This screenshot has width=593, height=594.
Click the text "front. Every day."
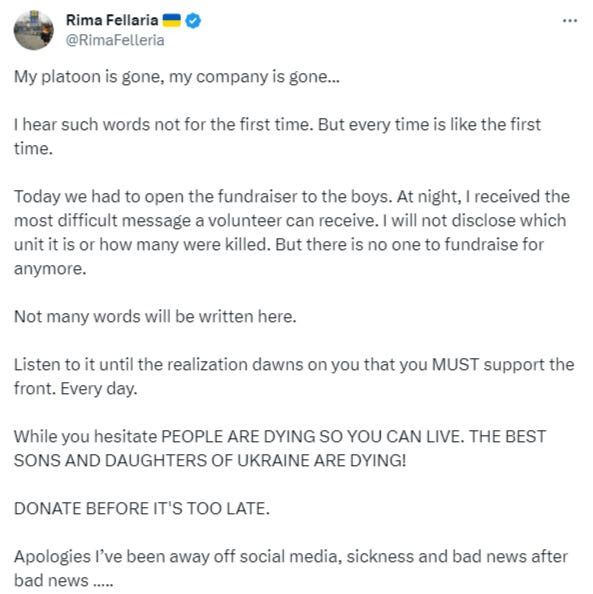click(x=75, y=389)
